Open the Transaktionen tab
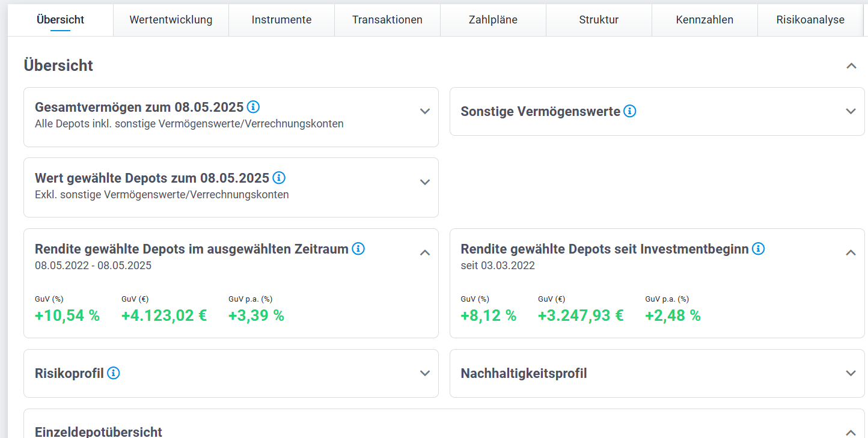This screenshot has height=438, width=868. (x=387, y=20)
